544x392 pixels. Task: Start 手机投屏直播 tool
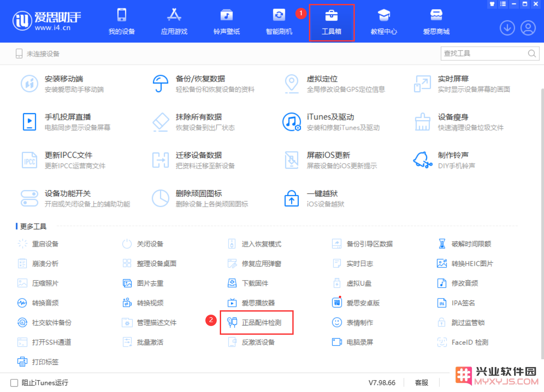(x=66, y=122)
